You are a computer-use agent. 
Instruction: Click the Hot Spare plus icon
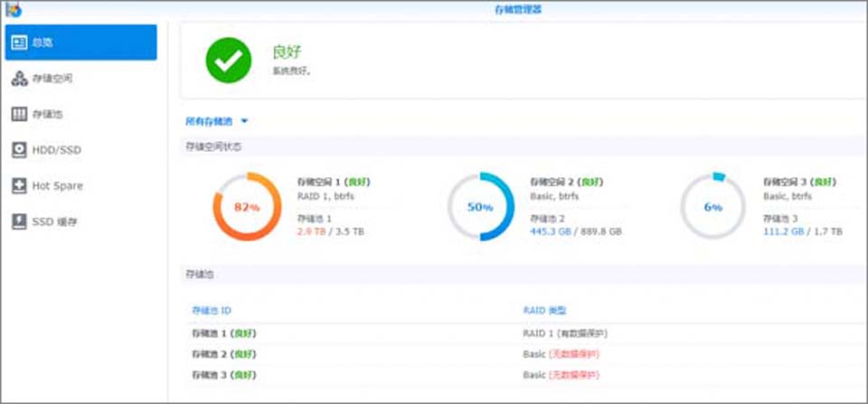coord(19,186)
